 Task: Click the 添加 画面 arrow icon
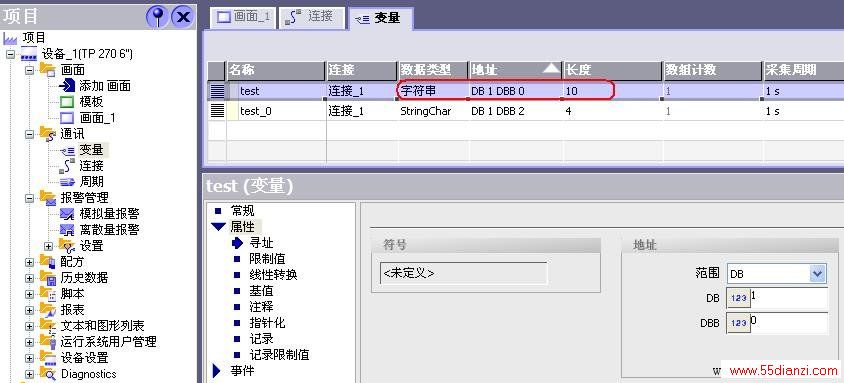coord(68,86)
